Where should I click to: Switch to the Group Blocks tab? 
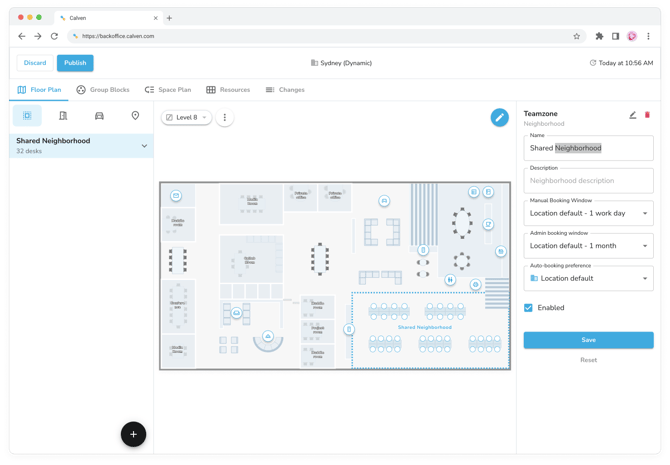pyautogui.click(x=103, y=90)
